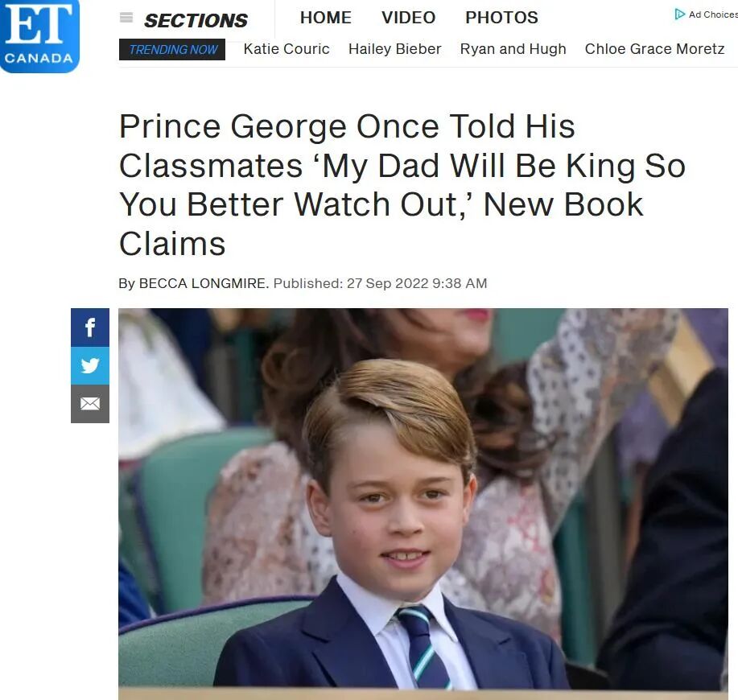The width and height of the screenshot is (738, 700).
Task: Share the article on Twitter
Action: [x=90, y=365]
